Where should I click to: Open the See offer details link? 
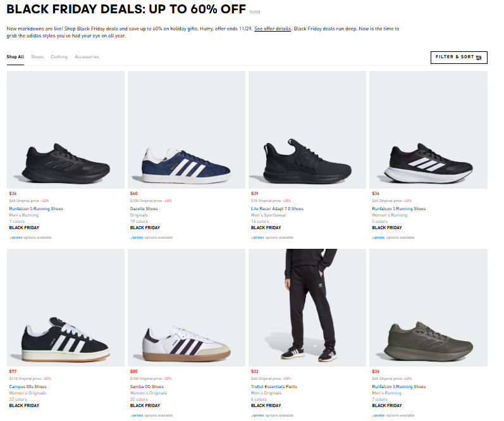(x=273, y=29)
